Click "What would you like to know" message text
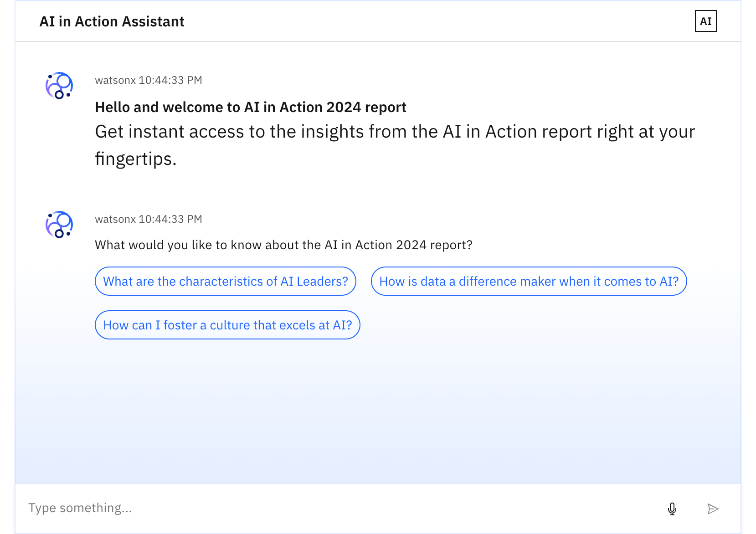The image size is (756, 534). [x=283, y=245]
